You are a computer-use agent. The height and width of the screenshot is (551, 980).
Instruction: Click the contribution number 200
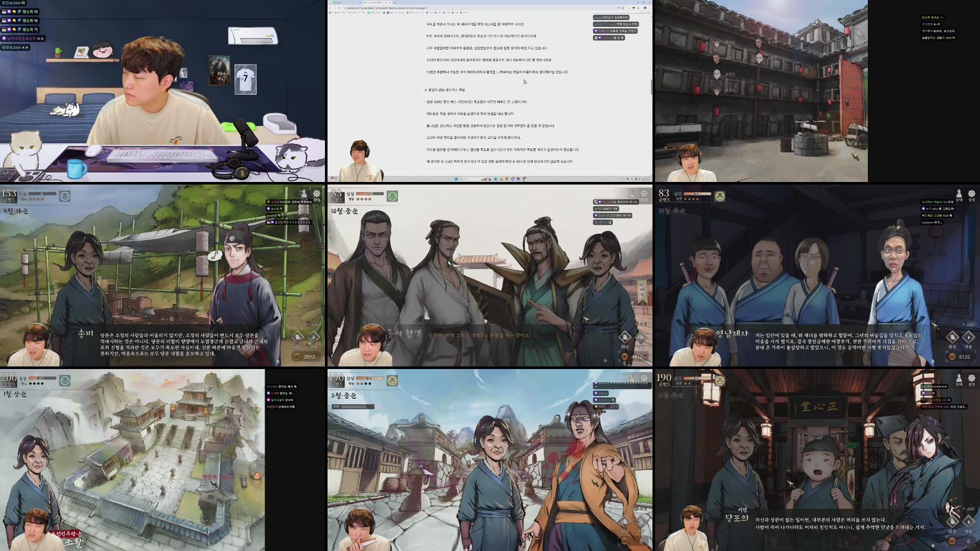[9, 378]
